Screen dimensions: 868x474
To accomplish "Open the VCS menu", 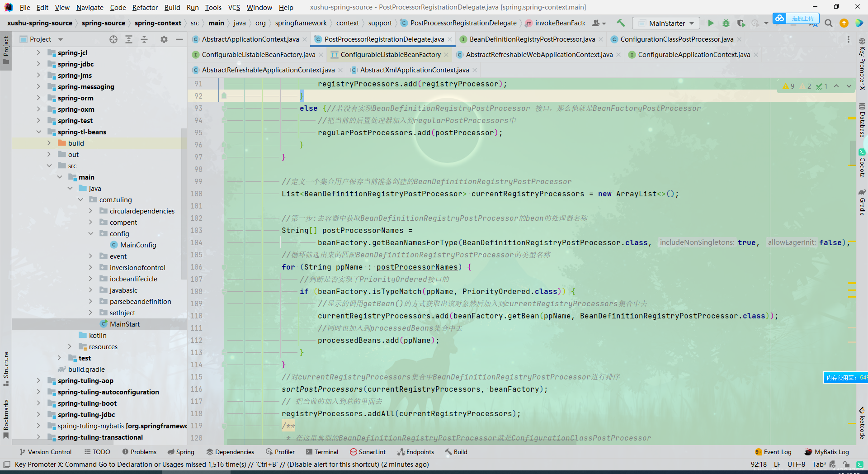I will pos(234,7).
